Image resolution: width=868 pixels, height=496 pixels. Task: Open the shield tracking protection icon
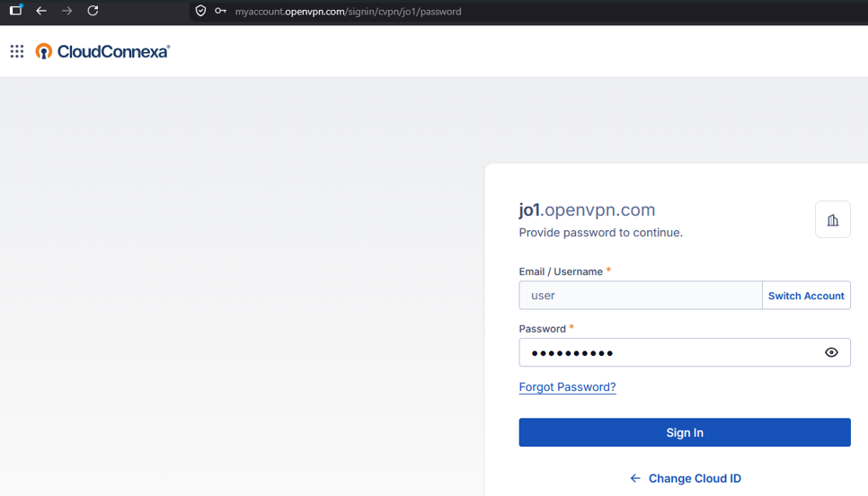[201, 11]
